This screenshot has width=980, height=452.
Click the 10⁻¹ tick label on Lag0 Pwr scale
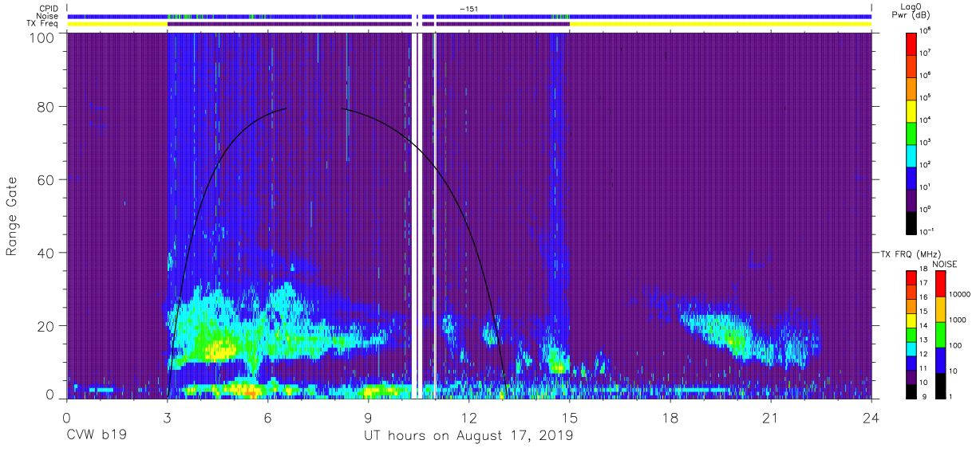[x=927, y=231]
